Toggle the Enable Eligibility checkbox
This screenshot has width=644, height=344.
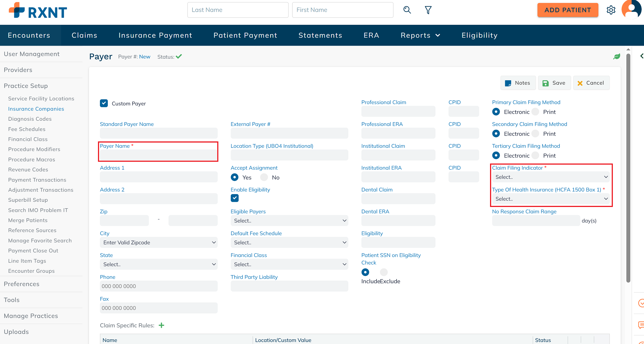[x=235, y=198]
